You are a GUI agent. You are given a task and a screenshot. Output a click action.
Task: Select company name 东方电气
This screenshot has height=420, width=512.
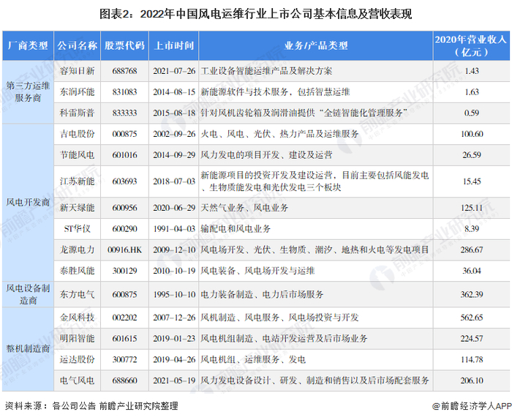tap(77, 294)
